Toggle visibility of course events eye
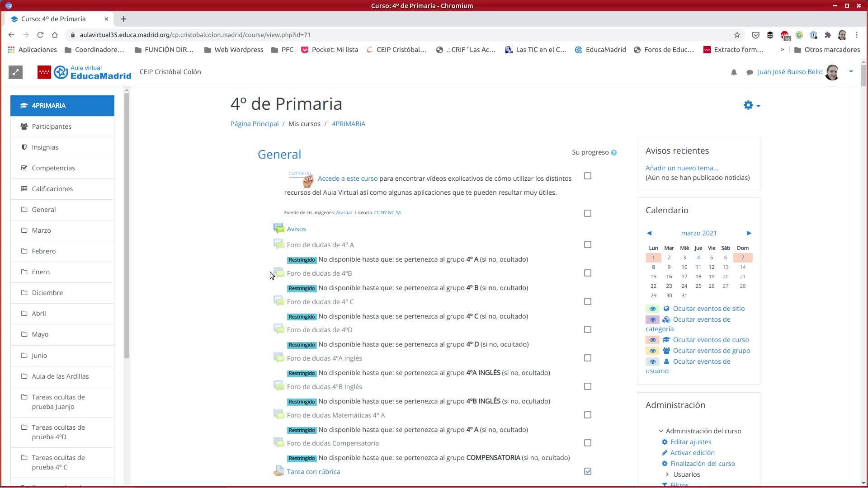Image resolution: width=868 pixels, height=488 pixels. [x=652, y=340]
